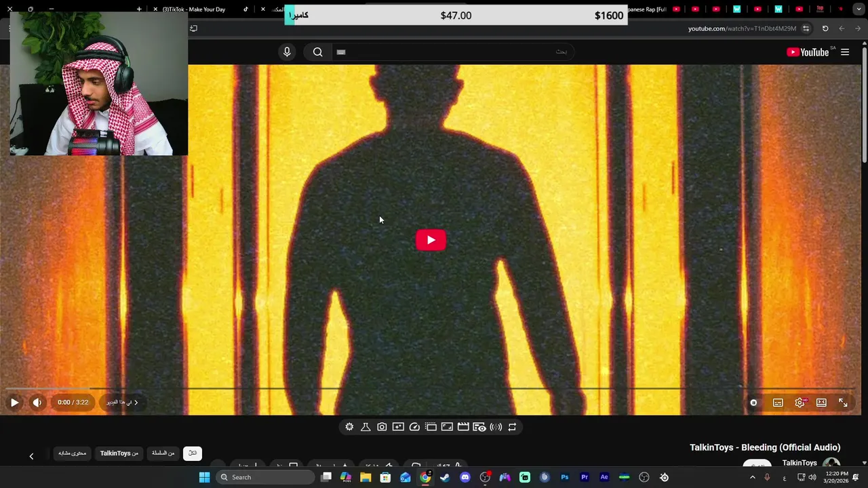Click the eye-screen icon in enhancer toolbar
Screen dimensions: 868x488
pos(479,427)
